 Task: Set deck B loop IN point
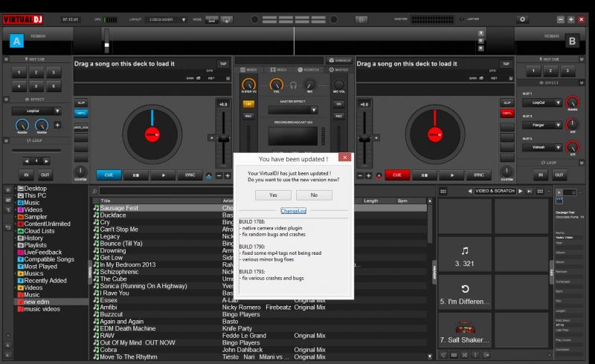[541, 175]
